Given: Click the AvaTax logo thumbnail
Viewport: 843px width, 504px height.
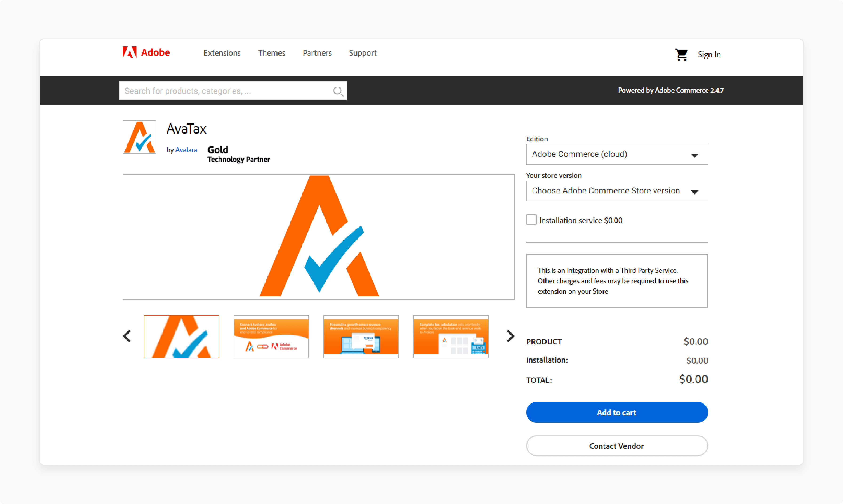Looking at the screenshot, I should [182, 336].
